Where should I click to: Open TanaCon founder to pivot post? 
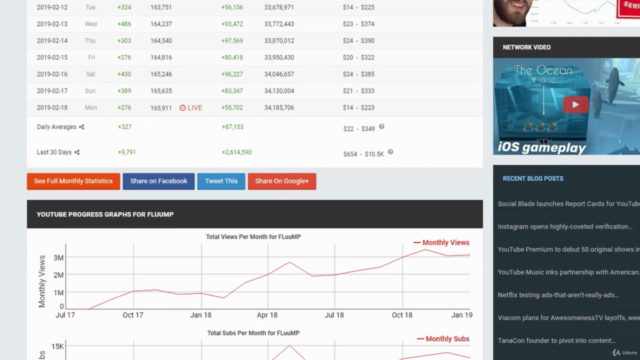coord(556,341)
